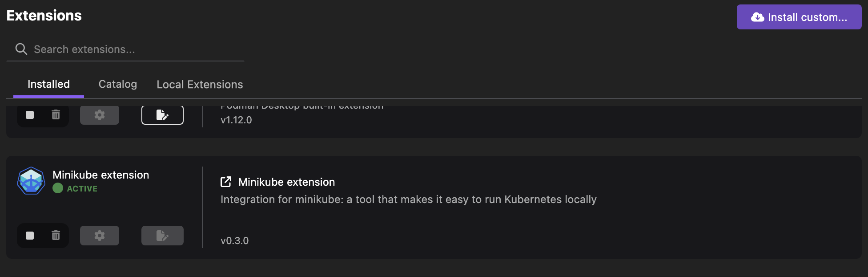Click the trash icon for the Podman built-in extension
The height and width of the screenshot is (277, 868).
coord(56,115)
